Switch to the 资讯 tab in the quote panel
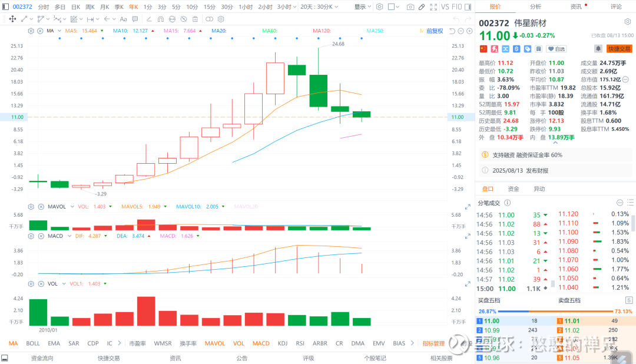636x364 pixels. click(576, 6)
